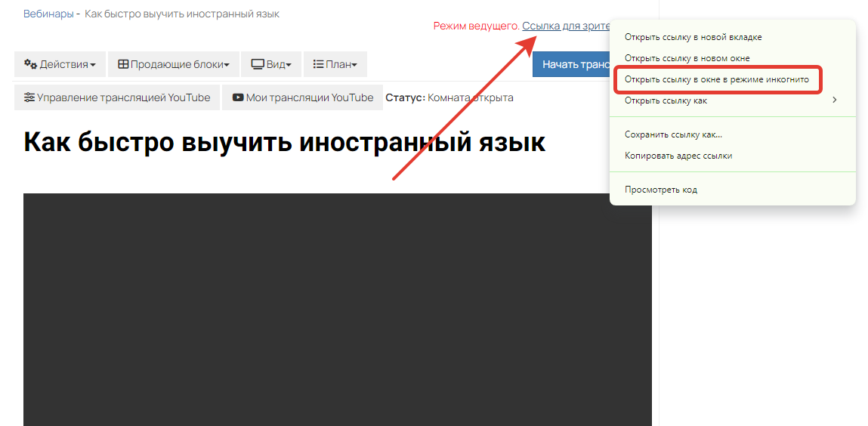Click the Режим ведущего red label

point(476,26)
